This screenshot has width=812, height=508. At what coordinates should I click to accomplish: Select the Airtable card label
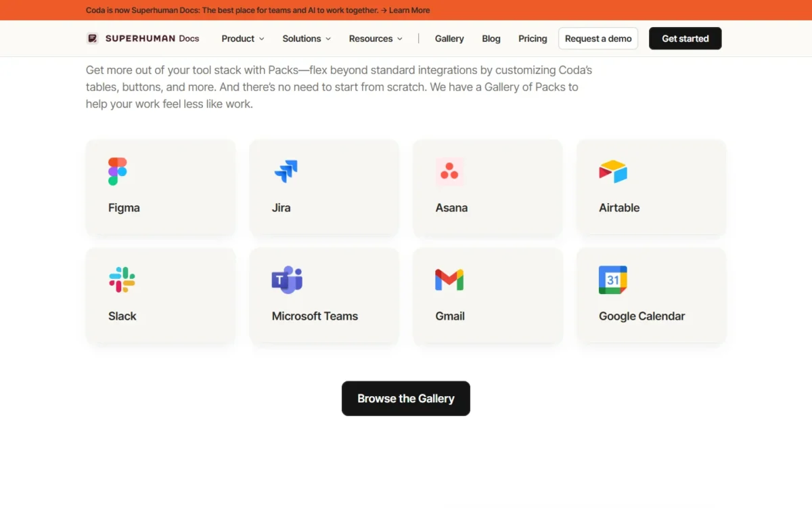[619, 208]
